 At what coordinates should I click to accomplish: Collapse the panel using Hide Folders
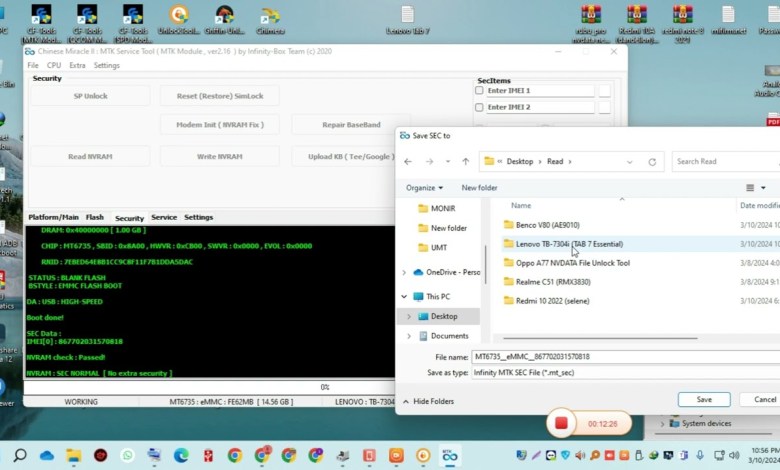pos(427,401)
